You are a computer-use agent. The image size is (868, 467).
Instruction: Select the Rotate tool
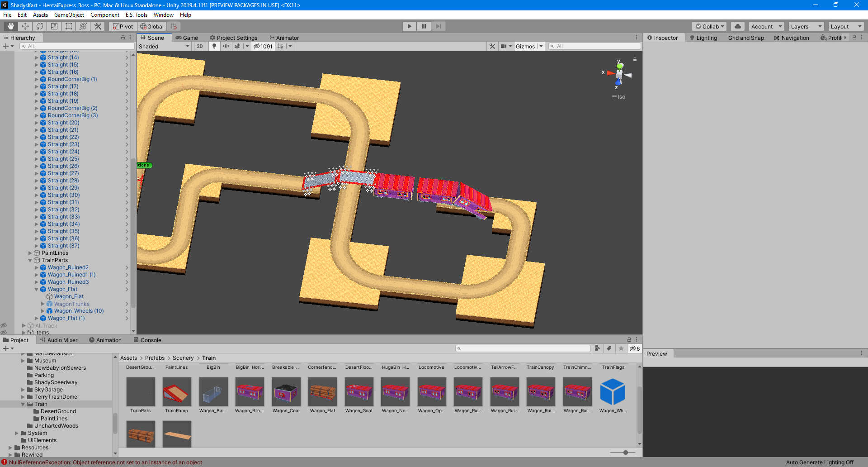[x=40, y=26]
